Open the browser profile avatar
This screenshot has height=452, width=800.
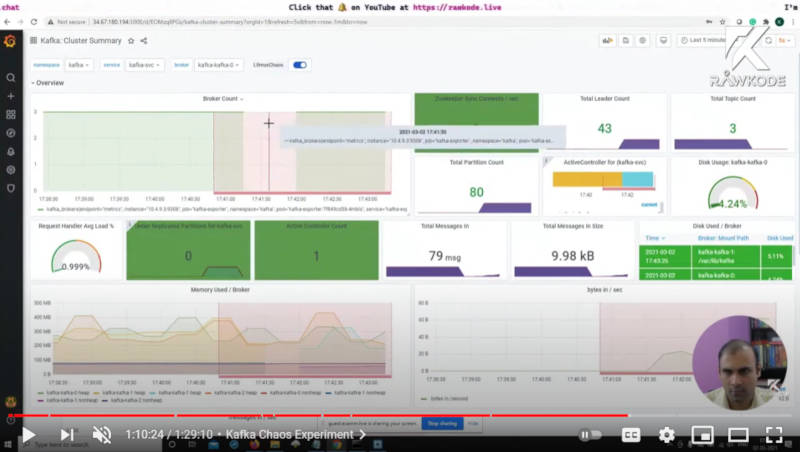coord(780,22)
